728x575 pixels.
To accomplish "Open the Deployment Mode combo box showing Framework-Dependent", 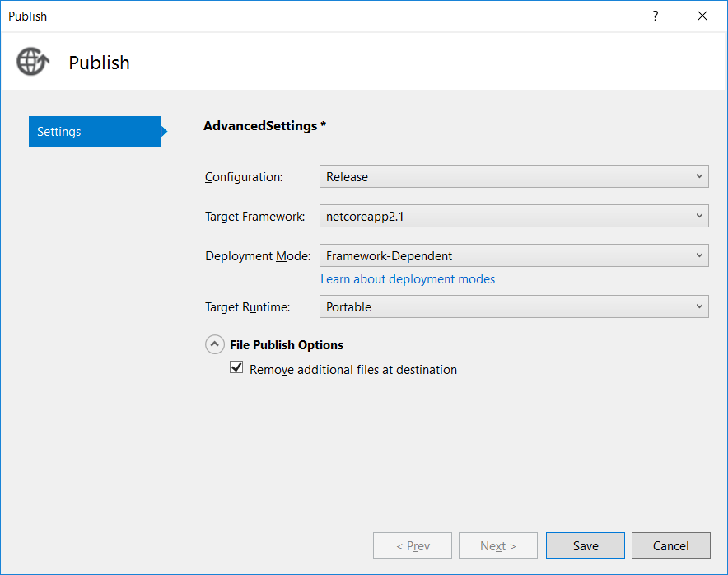I will pyautogui.click(x=514, y=255).
